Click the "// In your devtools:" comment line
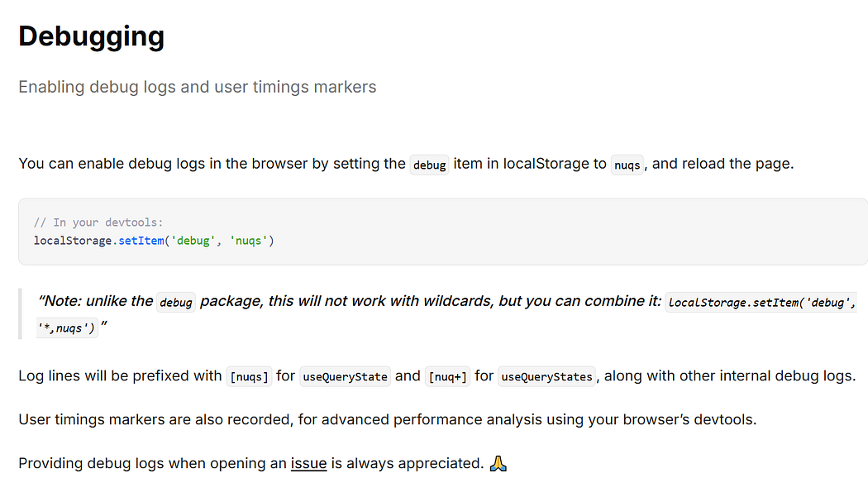Image resolution: width=868 pixels, height=478 pixels. click(x=98, y=222)
